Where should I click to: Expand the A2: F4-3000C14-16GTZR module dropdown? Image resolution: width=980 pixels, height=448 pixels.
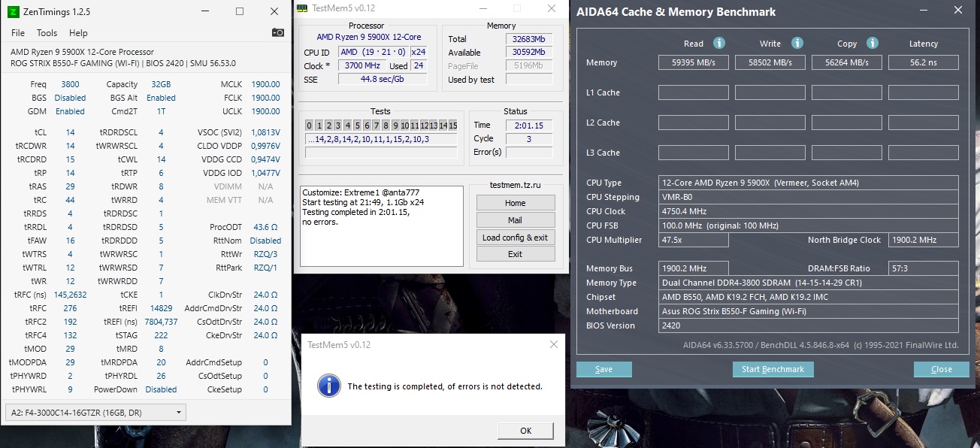tap(95, 412)
